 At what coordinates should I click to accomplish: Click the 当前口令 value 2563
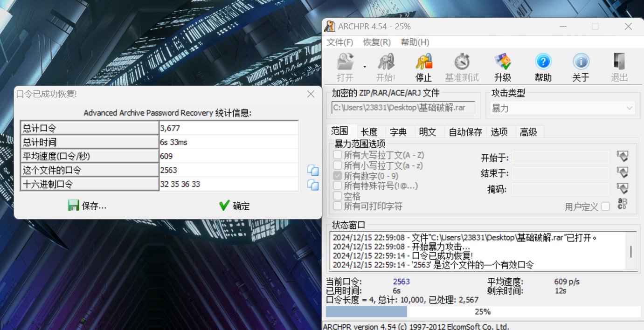tap(402, 282)
